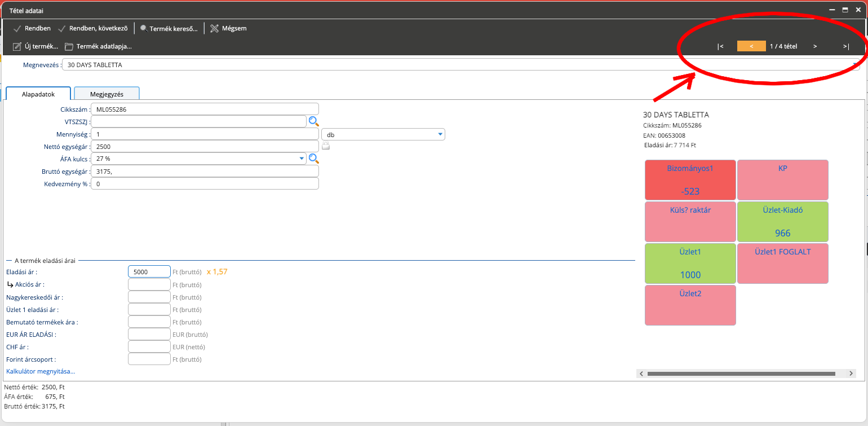The height and width of the screenshot is (426, 868).
Task: Click the Bemutató termékek ára field
Action: pyautogui.click(x=149, y=322)
